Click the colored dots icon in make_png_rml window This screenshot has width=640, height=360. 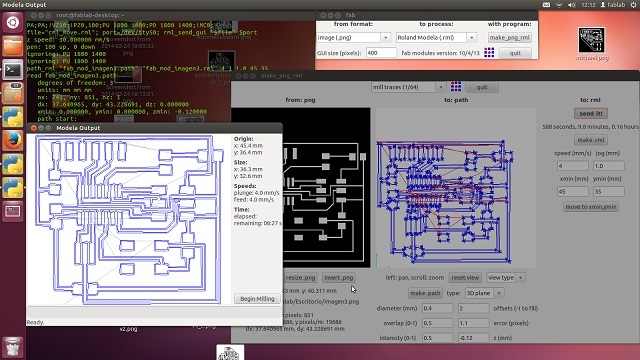click(456, 87)
